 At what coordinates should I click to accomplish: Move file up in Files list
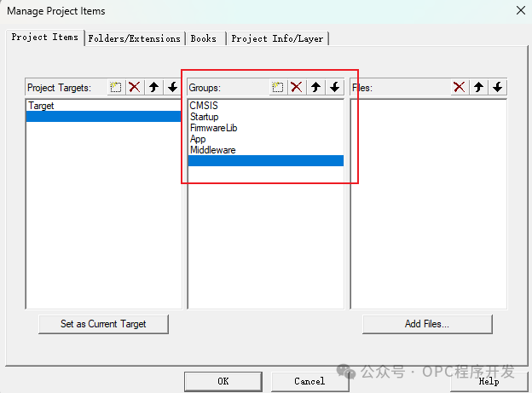pos(478,88)
